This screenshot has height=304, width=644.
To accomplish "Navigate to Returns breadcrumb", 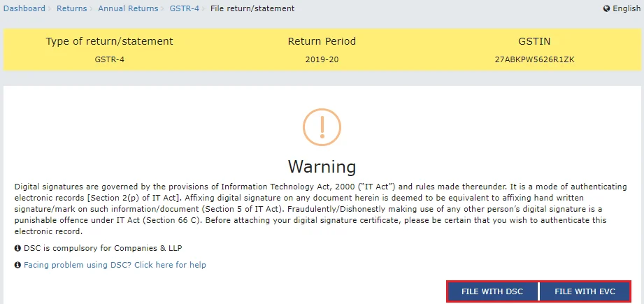I will click(72, 9).
